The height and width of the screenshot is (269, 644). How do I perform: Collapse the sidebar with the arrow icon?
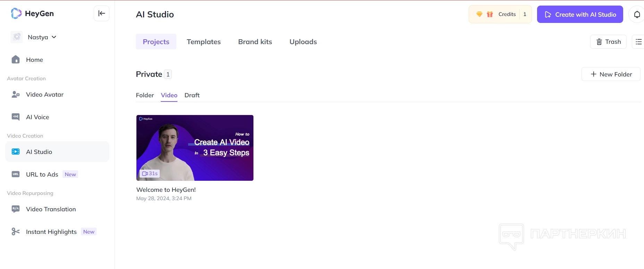[x=102, y=14]
